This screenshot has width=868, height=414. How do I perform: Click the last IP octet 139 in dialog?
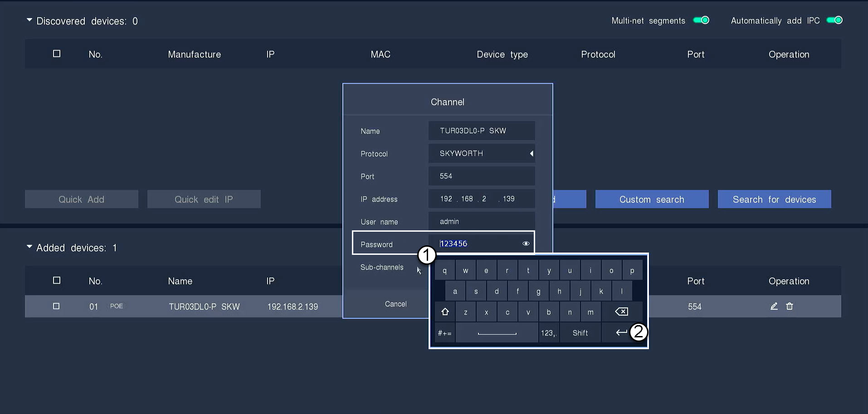click(509, 199)
